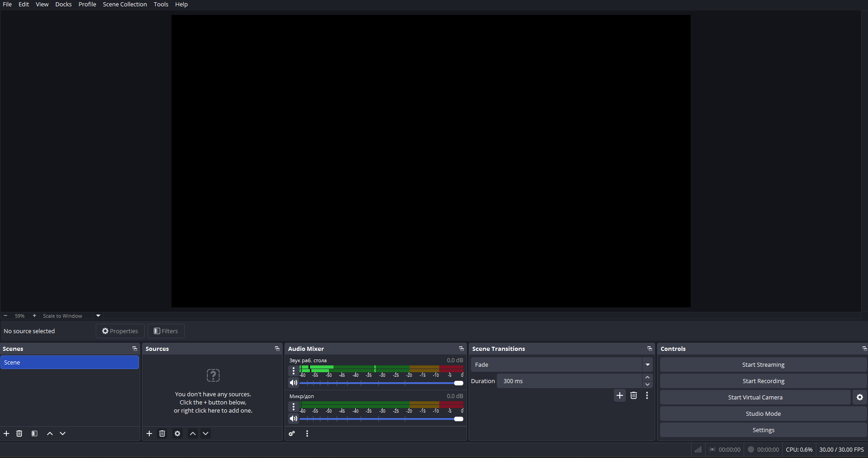
Task: Add a new scene with plus icon
Action: pyautogui.click(x=6, y=433)
